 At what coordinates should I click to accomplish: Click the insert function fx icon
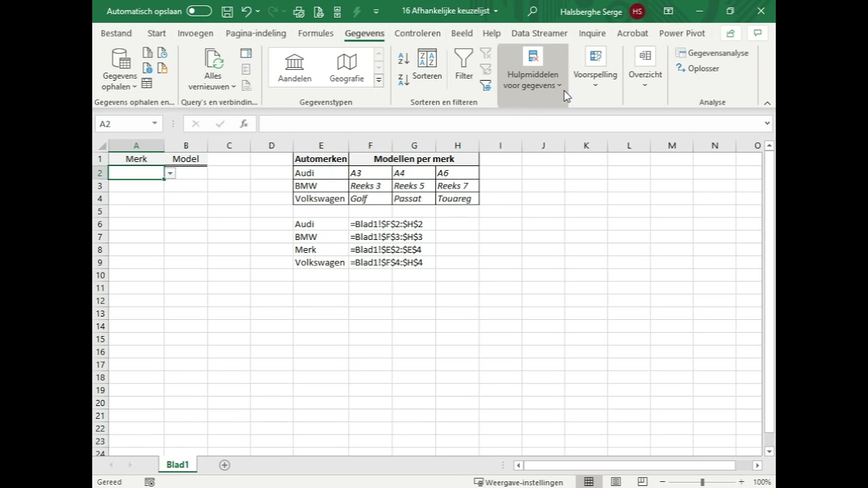pos(244,123)
